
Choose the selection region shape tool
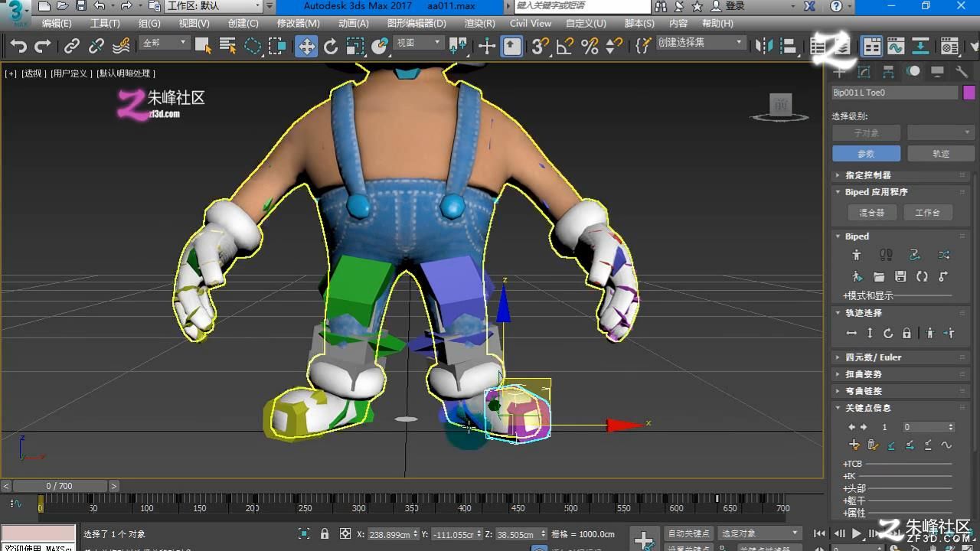pos(253,46)
